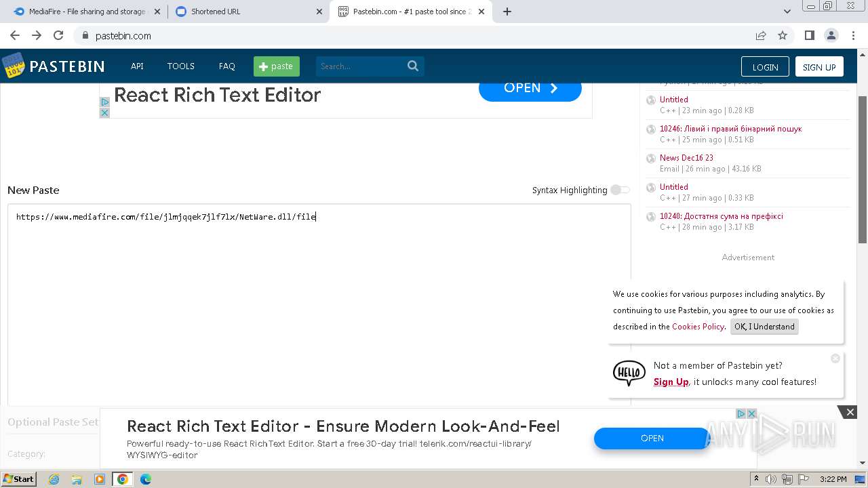Open the Chrome three-dot menu

(852, 35)
